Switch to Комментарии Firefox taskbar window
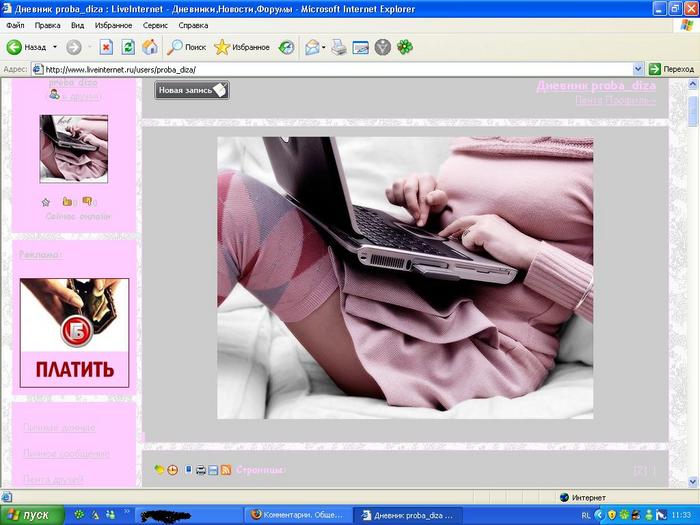 297,515
